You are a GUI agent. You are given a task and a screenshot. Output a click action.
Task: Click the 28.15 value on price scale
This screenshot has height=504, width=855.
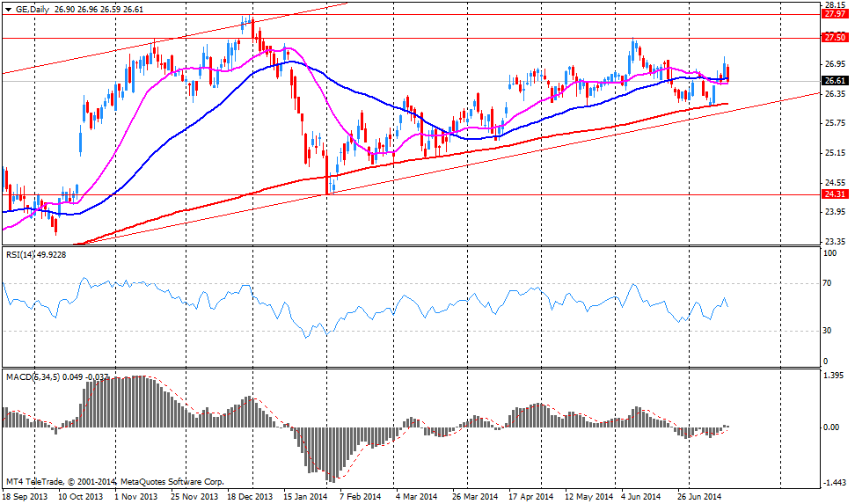pos(834,4)
